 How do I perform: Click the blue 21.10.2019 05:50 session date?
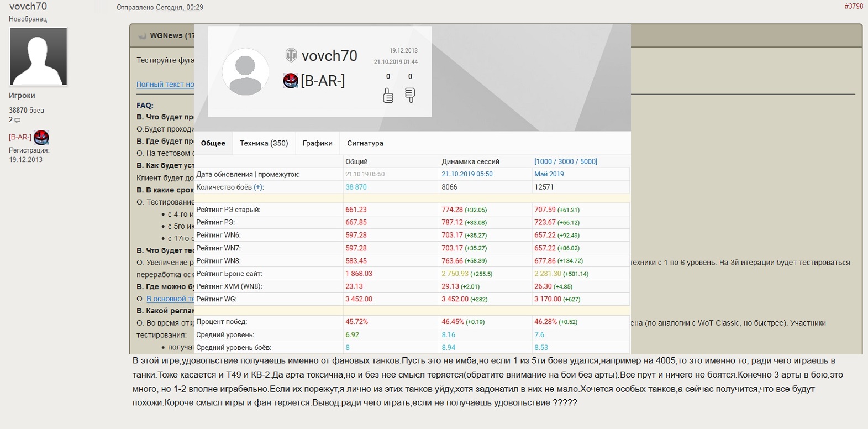click(x=467, y=174)
